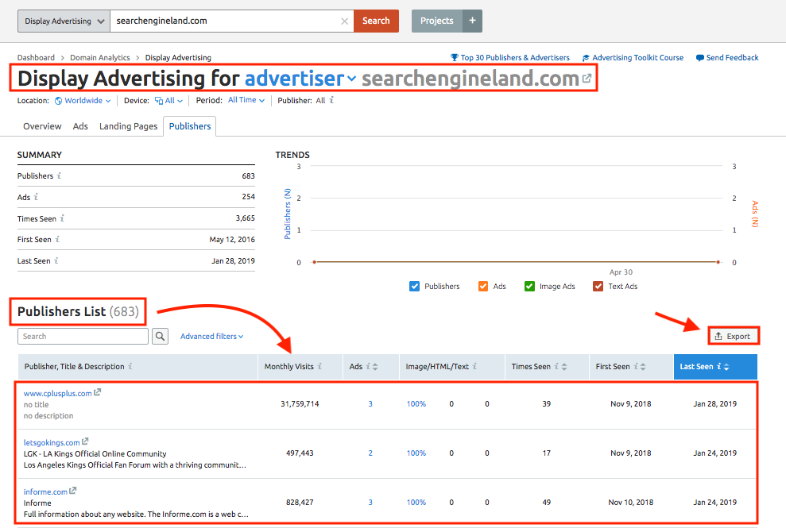Show info for Publishers in Summary
The image size is (786, 532).
59,175
